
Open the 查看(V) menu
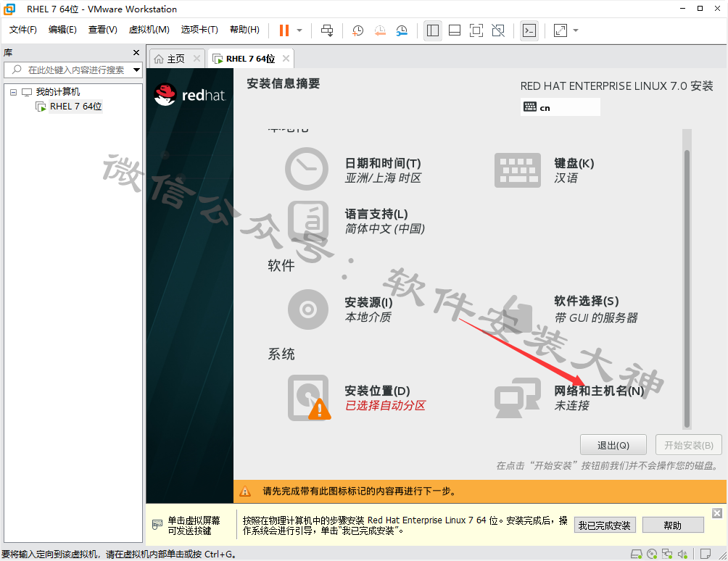103,30
